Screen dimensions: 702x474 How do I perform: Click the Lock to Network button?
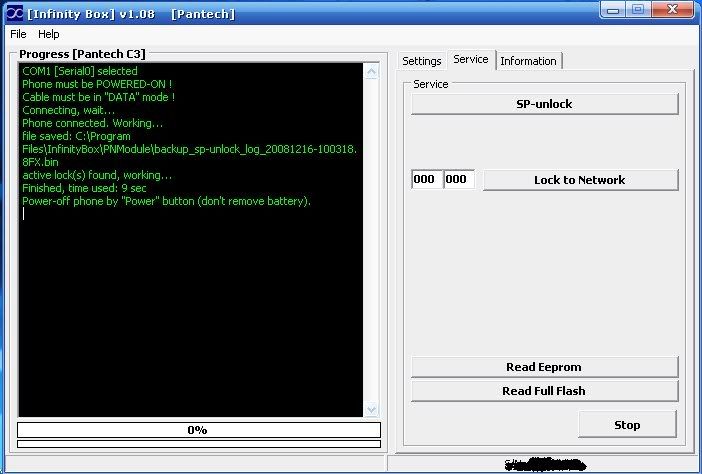pos(580,180)
